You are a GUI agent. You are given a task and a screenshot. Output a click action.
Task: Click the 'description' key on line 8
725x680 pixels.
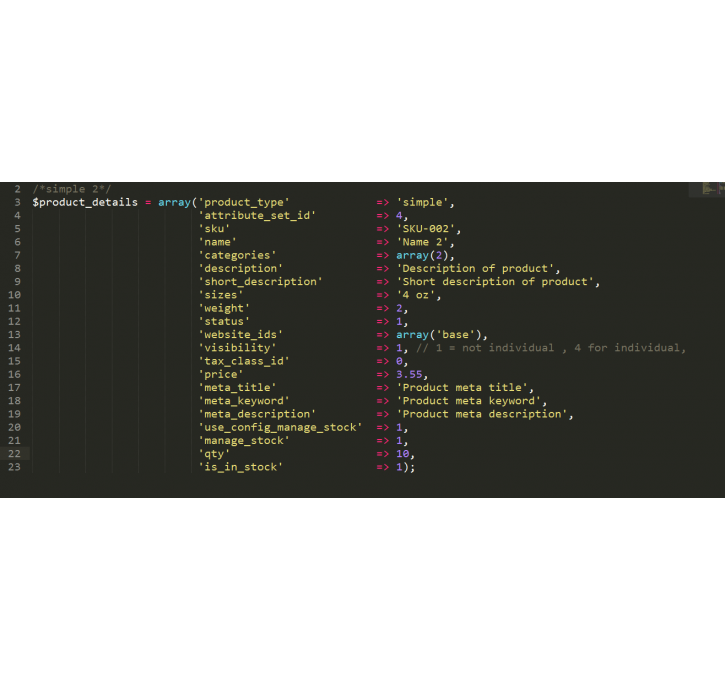240,269
